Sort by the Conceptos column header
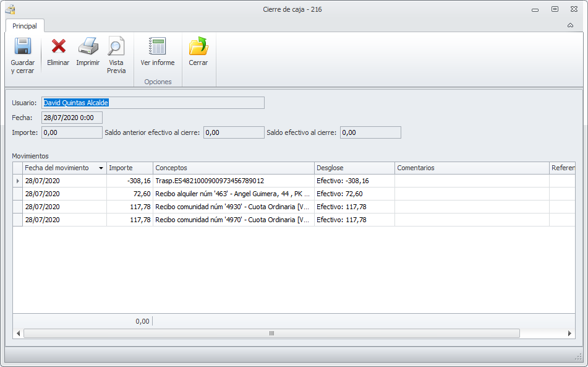 [x=234, y=168]
